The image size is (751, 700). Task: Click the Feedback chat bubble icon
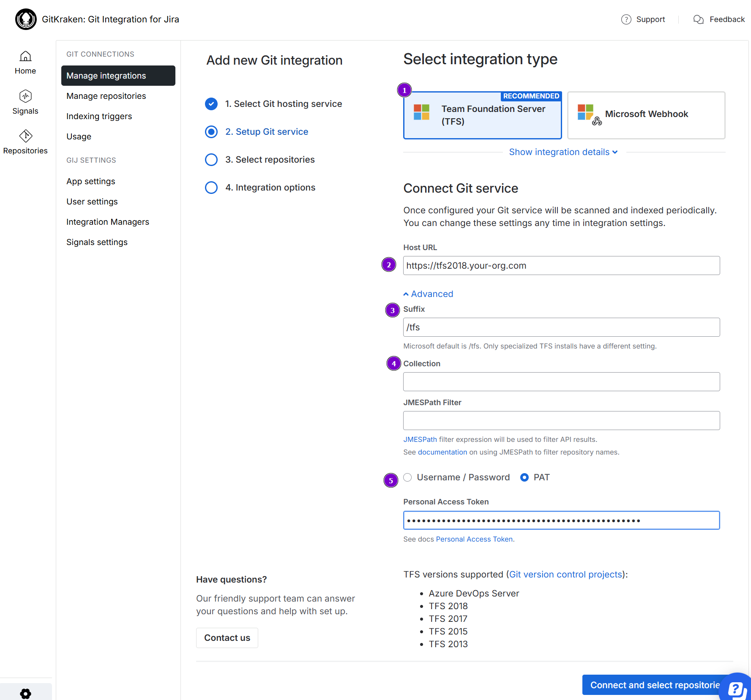pyautogui.click(x=698, y=19)
